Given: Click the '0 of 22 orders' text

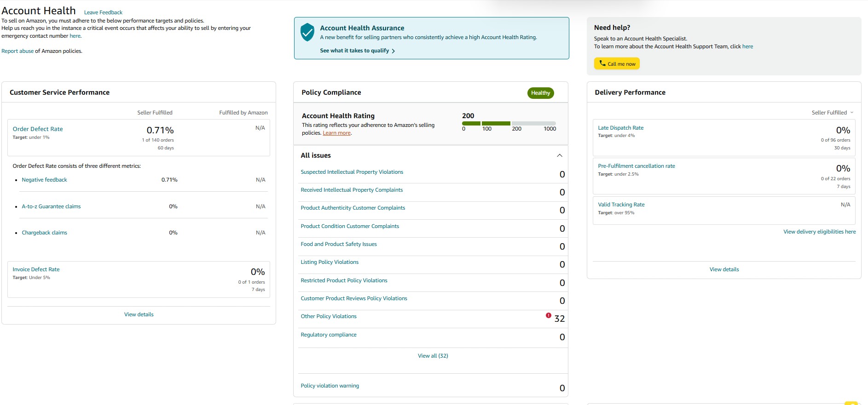Looking at the screenshot, I should coord(835,179).
